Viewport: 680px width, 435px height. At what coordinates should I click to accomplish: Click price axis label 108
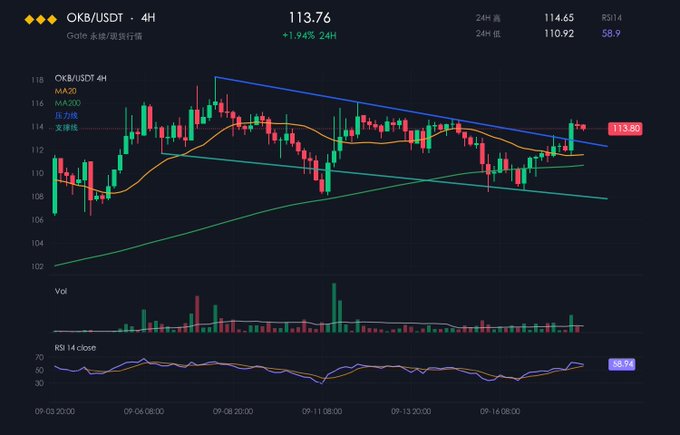coord(37,196)
